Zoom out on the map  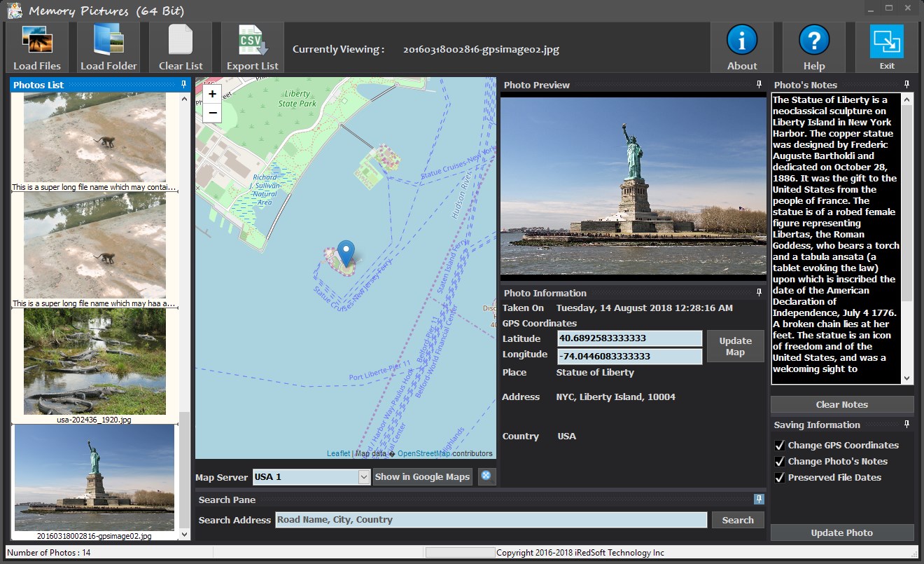tap(213, 113)
